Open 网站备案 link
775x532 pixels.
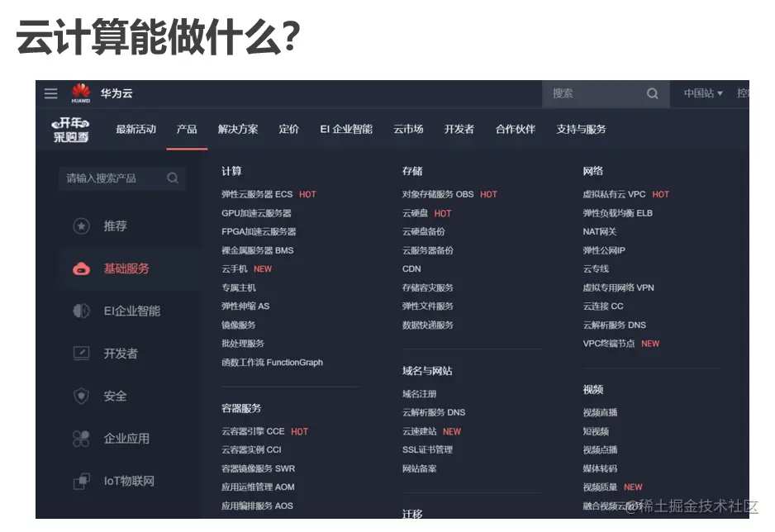(419, 468)
